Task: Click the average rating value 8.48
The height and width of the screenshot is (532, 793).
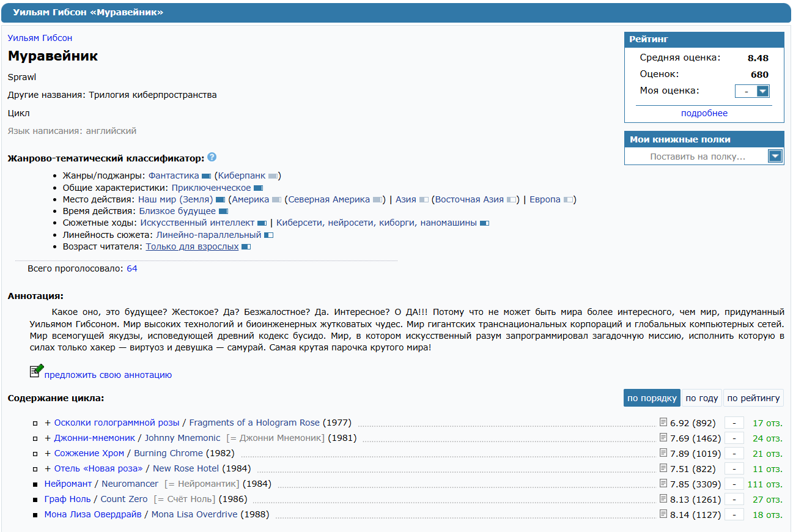Action: (758, 59)
